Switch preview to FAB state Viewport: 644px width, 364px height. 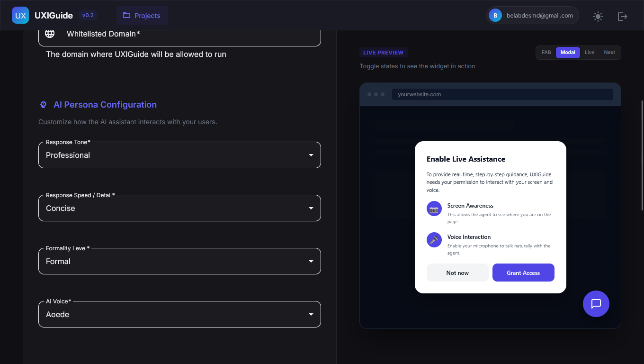(x=546, y=53)
